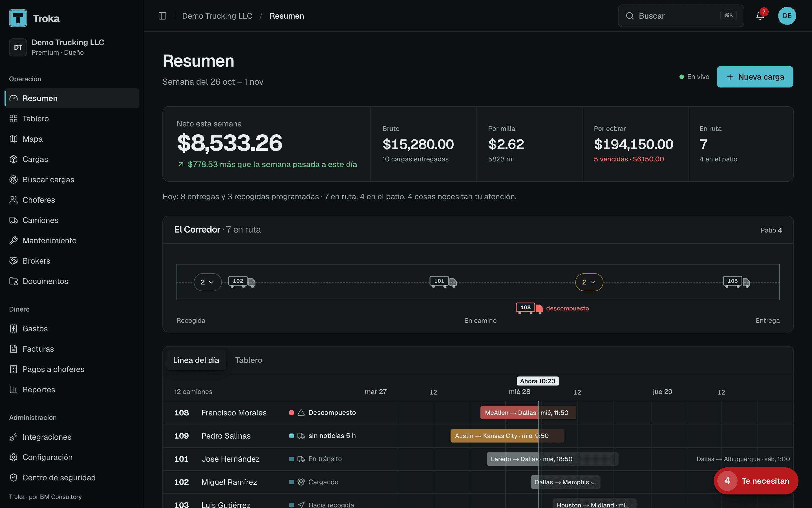812x508 pixels.
Task: Open the notifications bell
Action: [760, 16]
